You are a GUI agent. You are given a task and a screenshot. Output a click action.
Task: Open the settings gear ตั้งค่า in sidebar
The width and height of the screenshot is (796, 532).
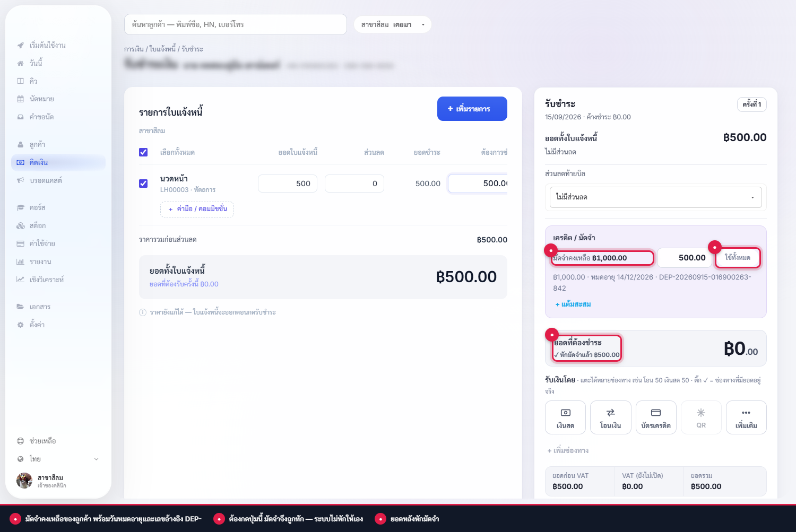pyautogui.click(x=20, y=325)
